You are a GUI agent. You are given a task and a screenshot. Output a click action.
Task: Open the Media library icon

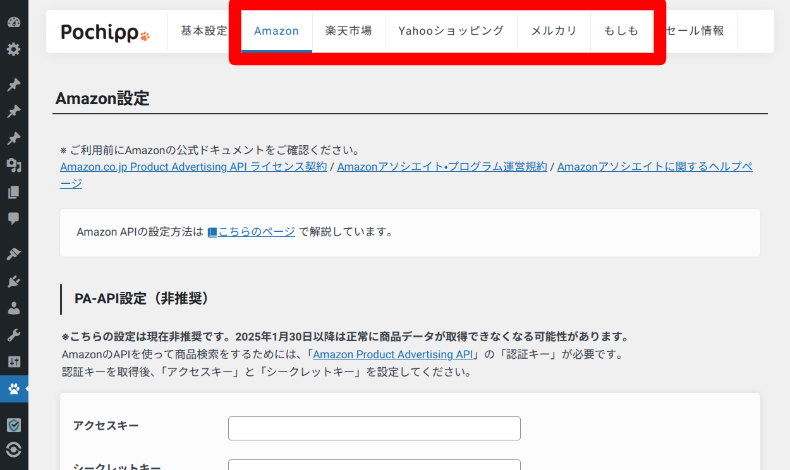point(14,165)
